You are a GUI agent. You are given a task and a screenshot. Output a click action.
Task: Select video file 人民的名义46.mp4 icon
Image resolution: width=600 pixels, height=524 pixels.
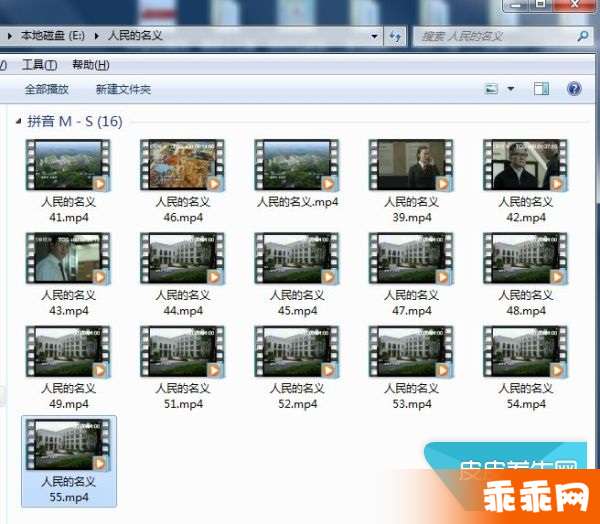click(182, 165)
